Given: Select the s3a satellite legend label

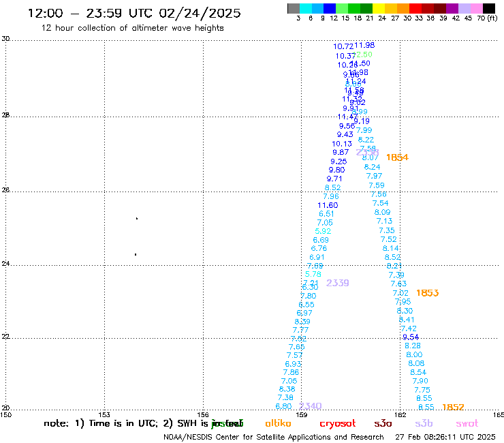Looking at the screenshot, I should [383, 423].
